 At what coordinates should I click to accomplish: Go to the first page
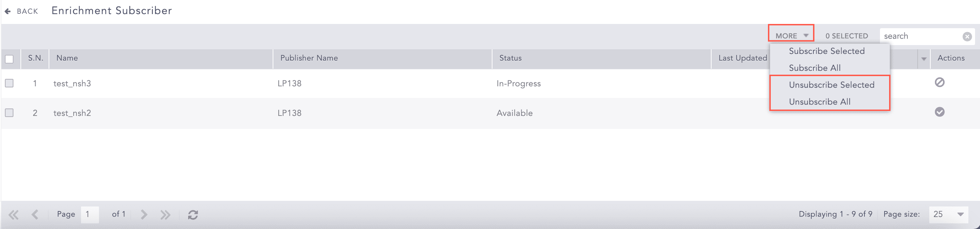14,215
